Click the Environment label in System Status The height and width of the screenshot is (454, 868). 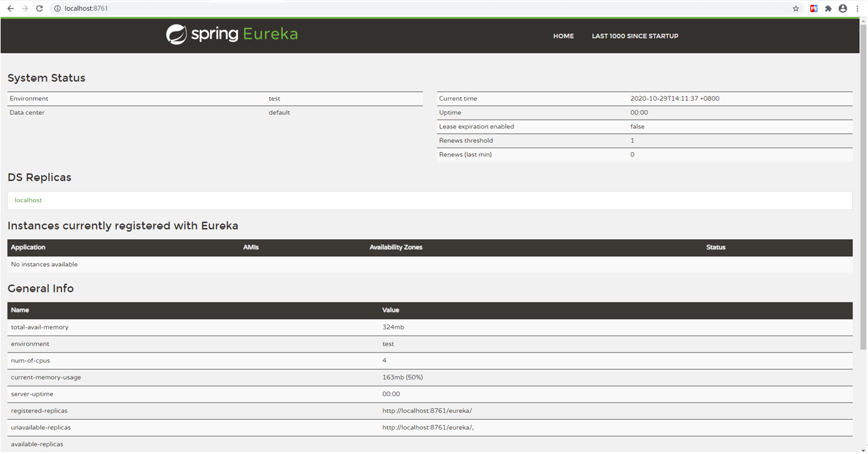pos(29,99)
